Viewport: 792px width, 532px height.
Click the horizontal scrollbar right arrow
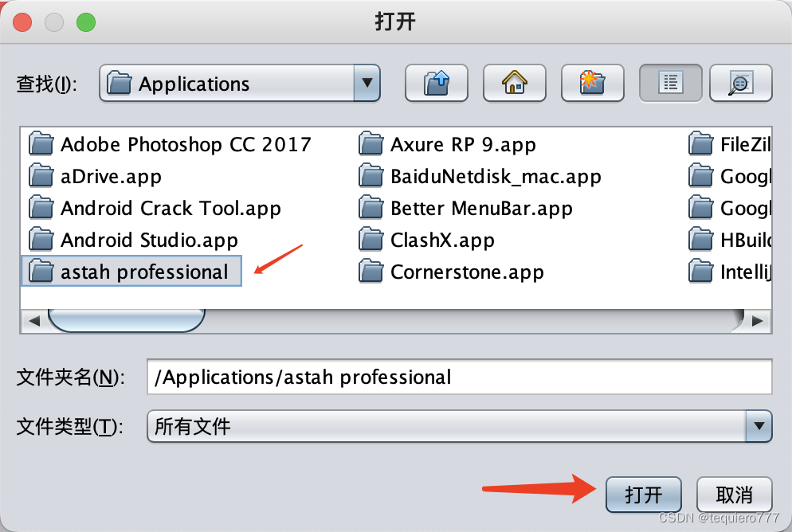[x=758, y=321]
